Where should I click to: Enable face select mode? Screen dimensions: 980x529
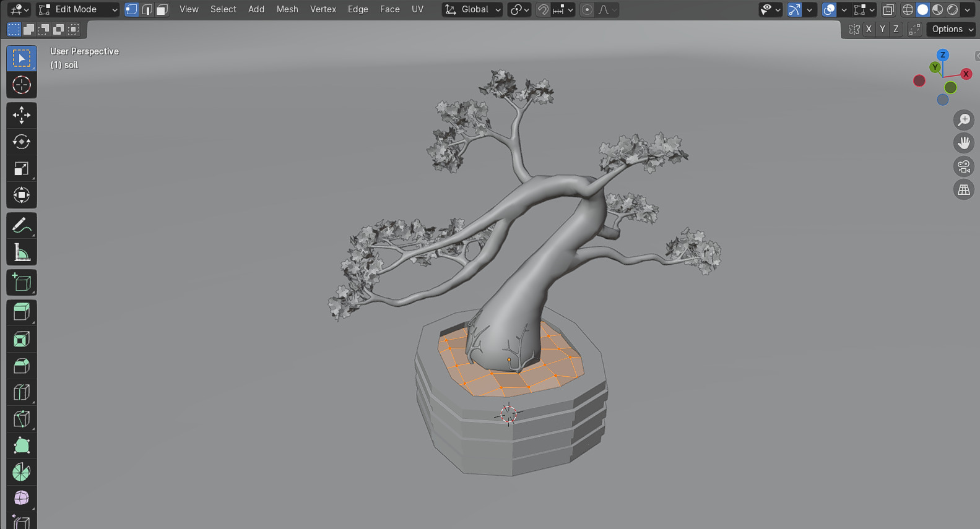coord(162,9)
